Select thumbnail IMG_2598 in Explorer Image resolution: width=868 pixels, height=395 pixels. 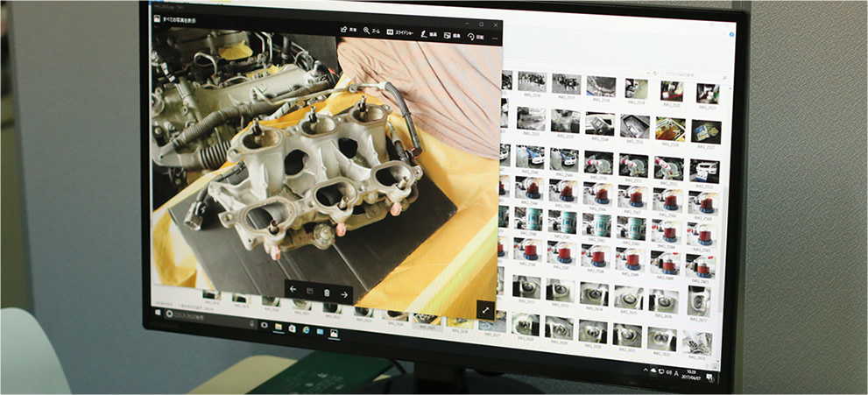[x=596, y=257]
